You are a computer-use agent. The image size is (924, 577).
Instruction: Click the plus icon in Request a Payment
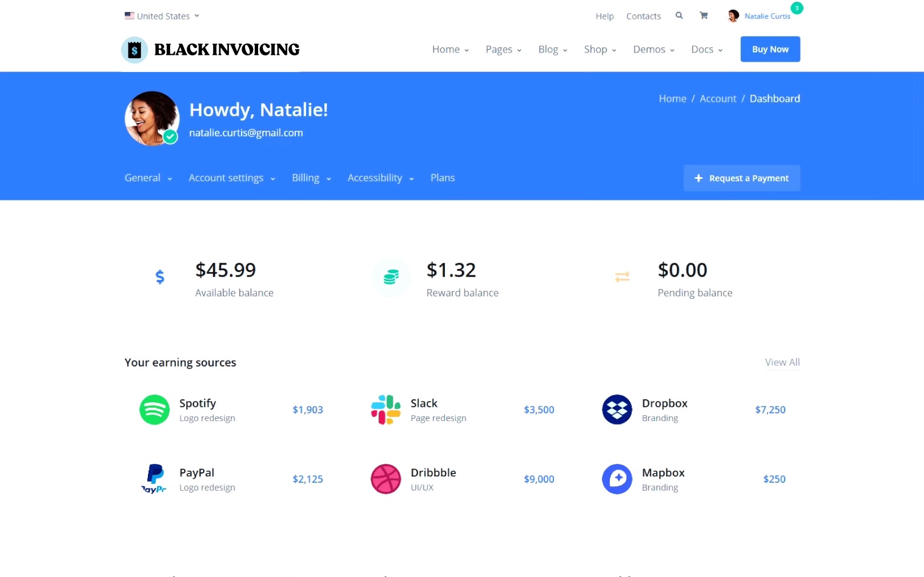[x=698, y=178]
